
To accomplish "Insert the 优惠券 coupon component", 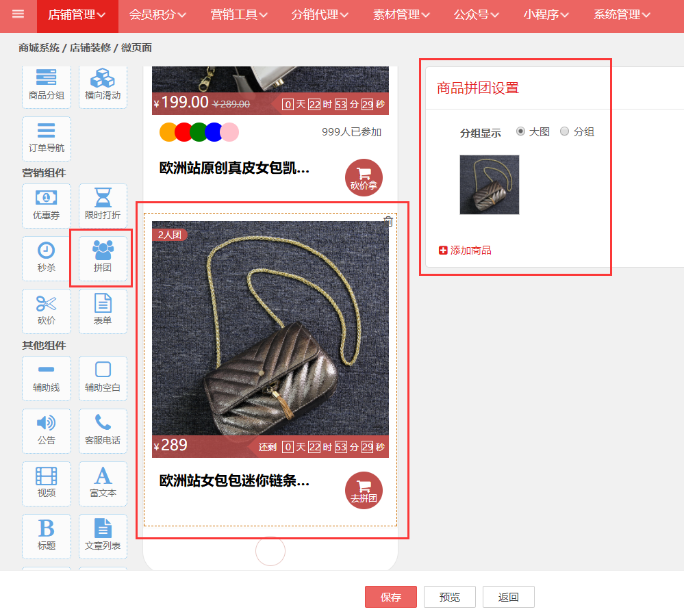I will coord(47,206).
